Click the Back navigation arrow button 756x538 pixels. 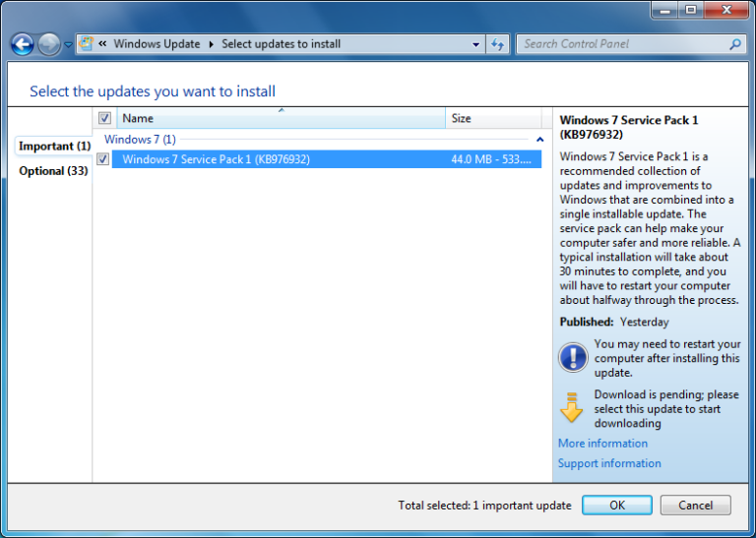pyautogui.click(x=22, y=44)
